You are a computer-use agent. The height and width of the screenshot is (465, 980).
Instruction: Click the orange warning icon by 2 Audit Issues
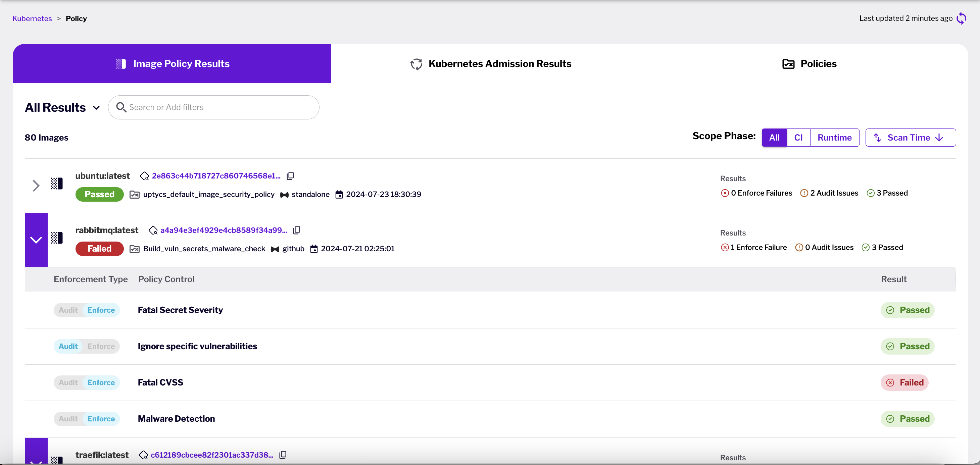pos(804,193)
